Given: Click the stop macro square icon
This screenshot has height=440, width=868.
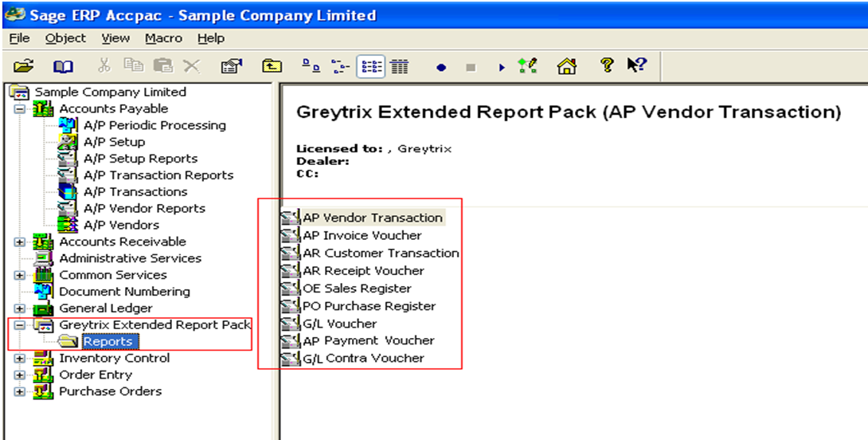Looking at the screenshot, I should click(471, 68).
